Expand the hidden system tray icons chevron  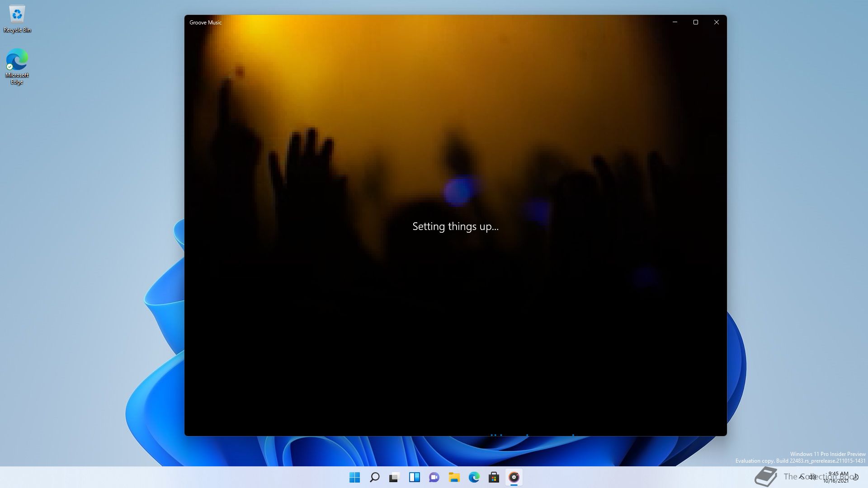[x=802, y=477]
